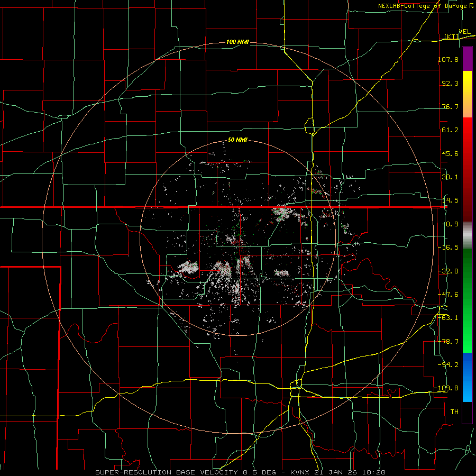Click the gray near-zero segment of velocity scale
Viewport: 476px width, 476px height.
[x=467, y=235]
